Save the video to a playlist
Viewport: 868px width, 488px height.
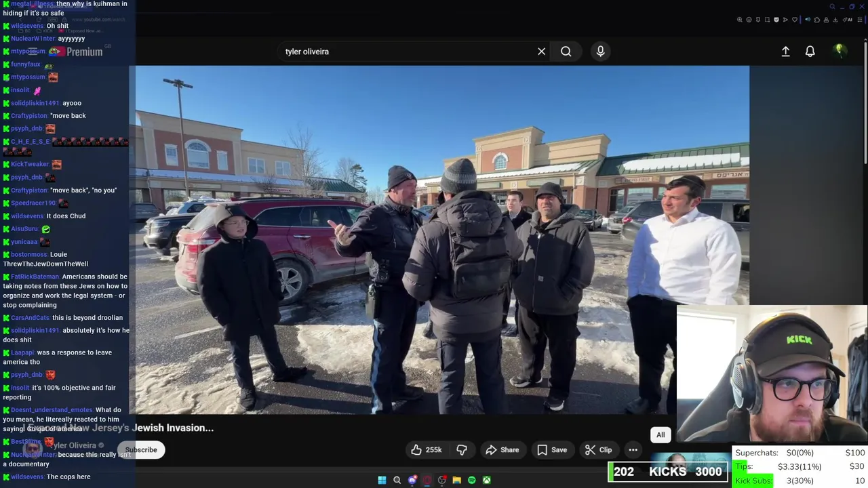point(551,450)
